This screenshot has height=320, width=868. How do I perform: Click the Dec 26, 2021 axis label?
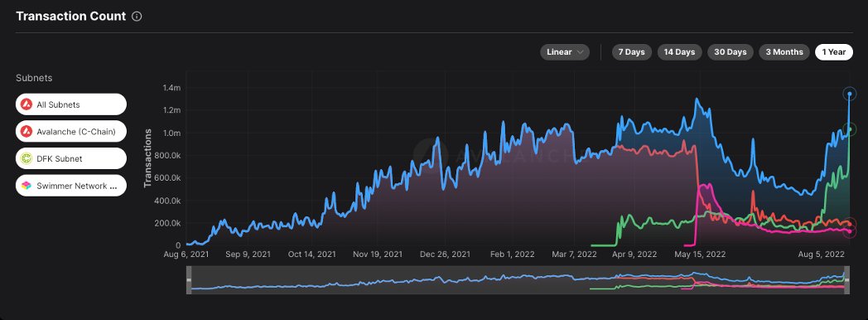tap(445, 255)
